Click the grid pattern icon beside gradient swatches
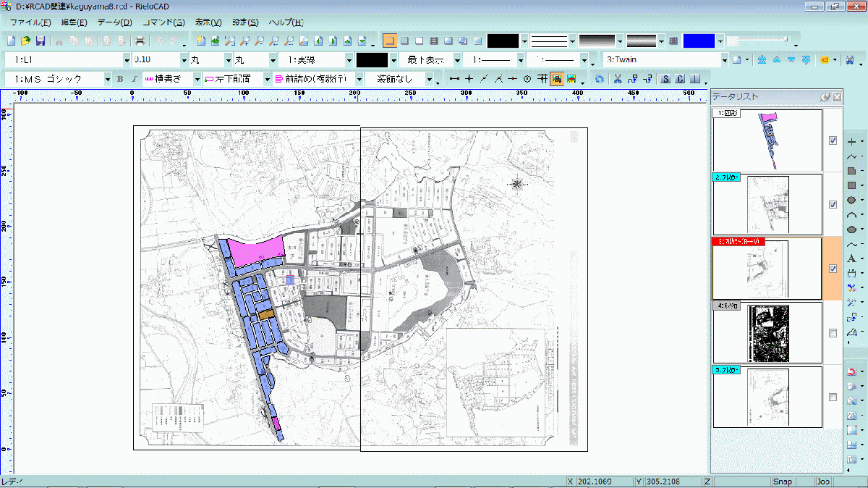The height and width of the screenshot is (488, 868). pos(673,41)
